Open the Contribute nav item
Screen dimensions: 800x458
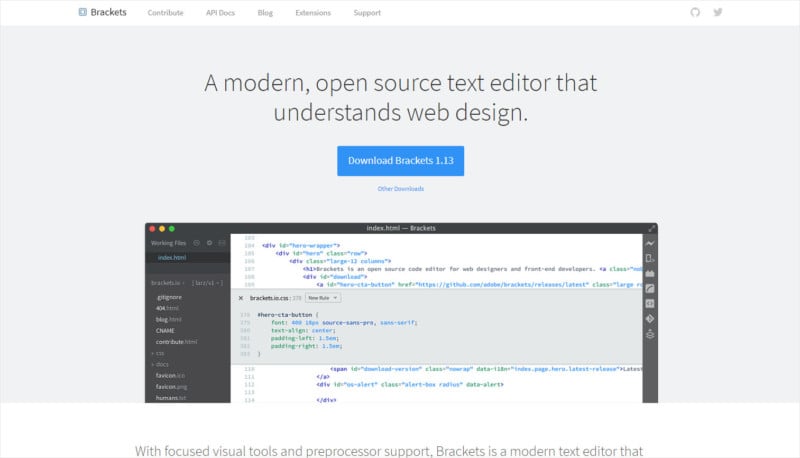165,13
